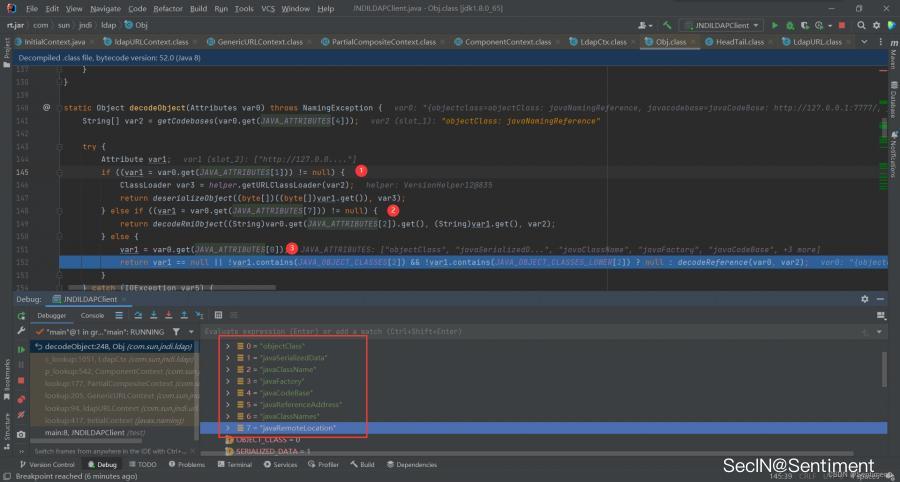
Task: Click the Rerun icon in debug panel
Action: pos(21,315)
